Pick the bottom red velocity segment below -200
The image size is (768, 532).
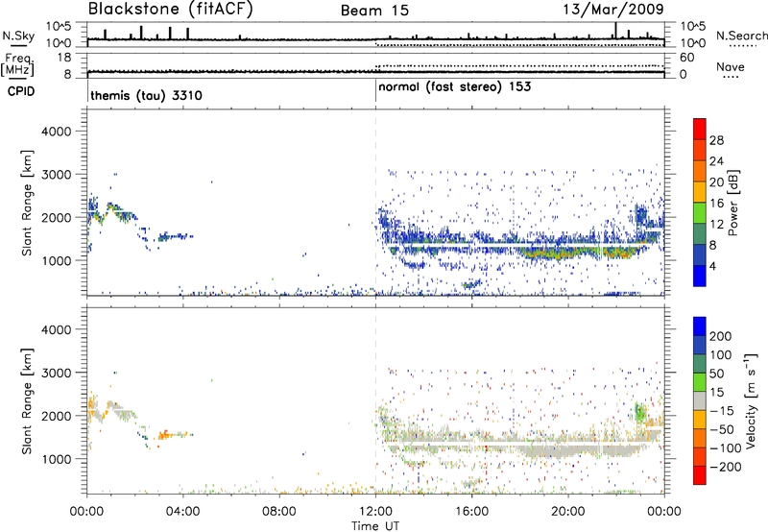[700, 475]
